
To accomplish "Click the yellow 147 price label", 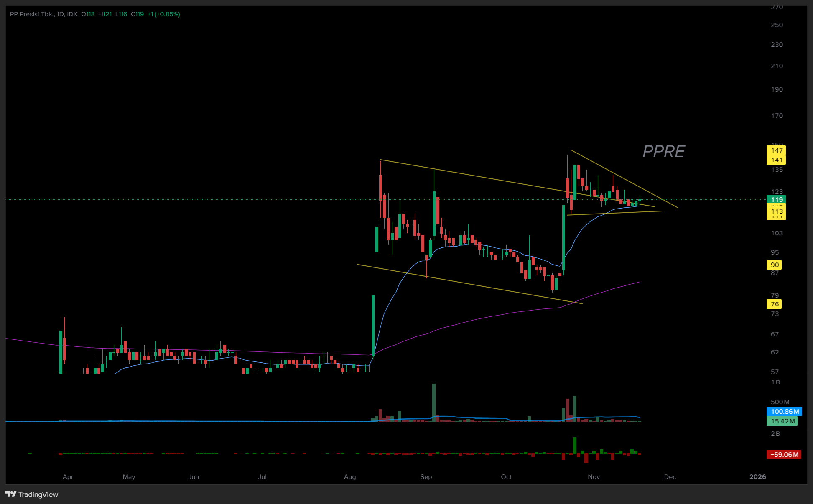I will tap(776, 150).
